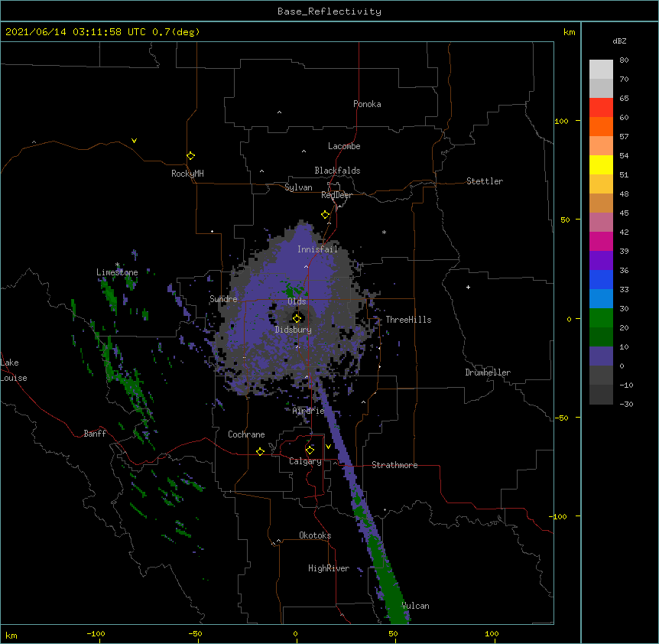The image size is (659, 644).
Task: Click the -50 tick on bottom axis
Action: click(x=195, y=634)
